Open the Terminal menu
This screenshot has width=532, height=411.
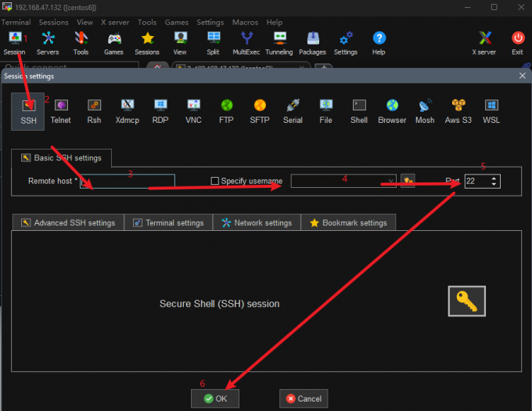pyautogui.click(x=16, y=23)
